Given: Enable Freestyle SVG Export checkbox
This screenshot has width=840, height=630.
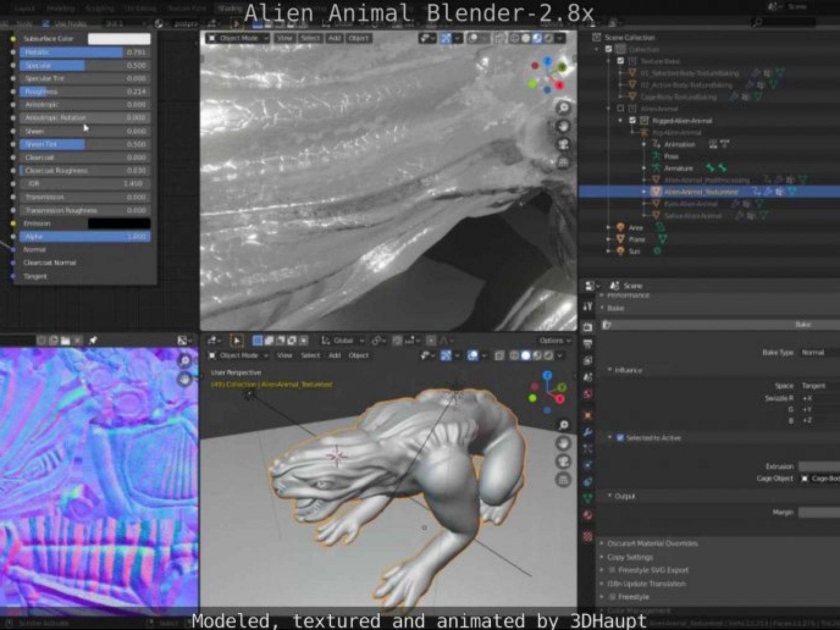Looking at the screenshot, I should [612, 570].
